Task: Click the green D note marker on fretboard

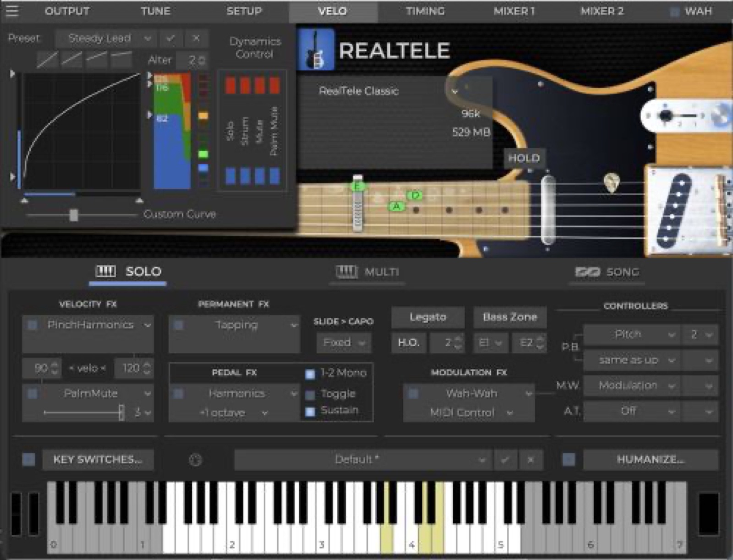Action: click(415, 196)
